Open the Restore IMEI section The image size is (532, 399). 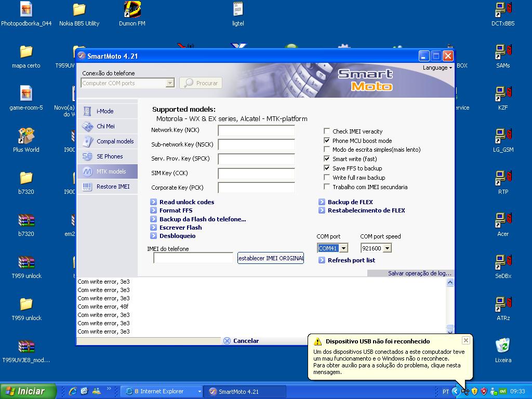107,187
